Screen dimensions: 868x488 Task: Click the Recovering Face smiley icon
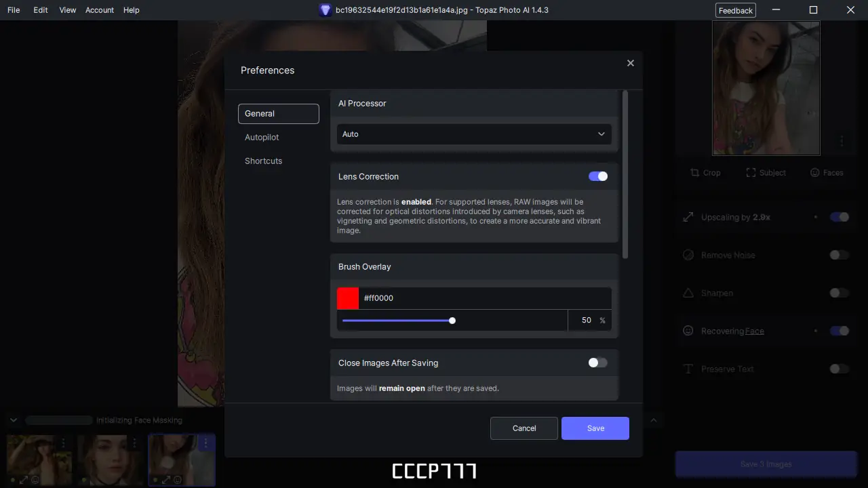(x=688, y=331)
